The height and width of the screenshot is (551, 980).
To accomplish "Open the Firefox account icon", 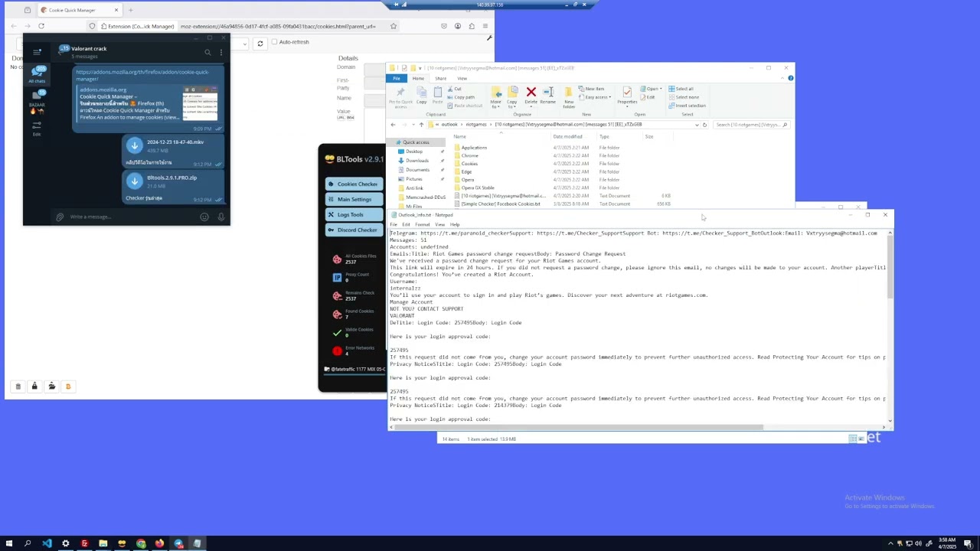I will pyautogui.click(x=457, y=26).
